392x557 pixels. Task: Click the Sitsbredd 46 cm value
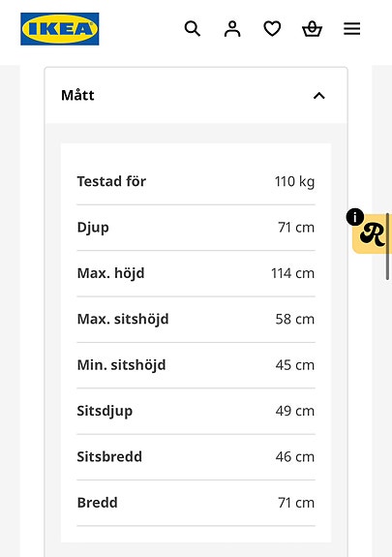[294, 456]
